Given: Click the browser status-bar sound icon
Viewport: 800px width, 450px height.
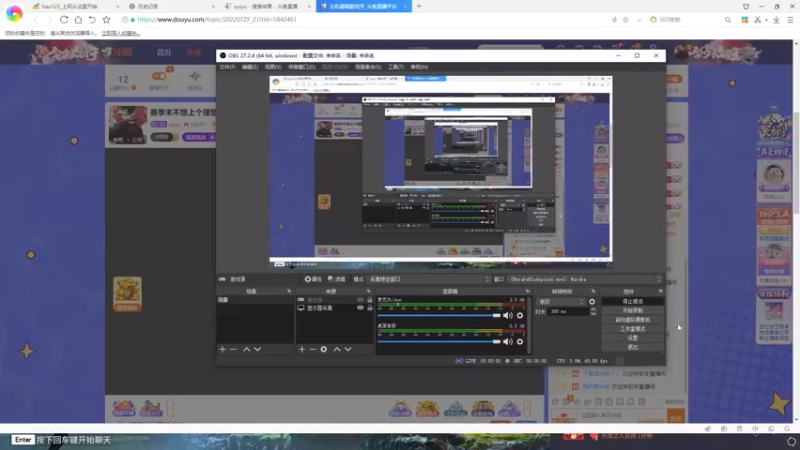Looking at the screenshot, I should (x=756, y=429).
